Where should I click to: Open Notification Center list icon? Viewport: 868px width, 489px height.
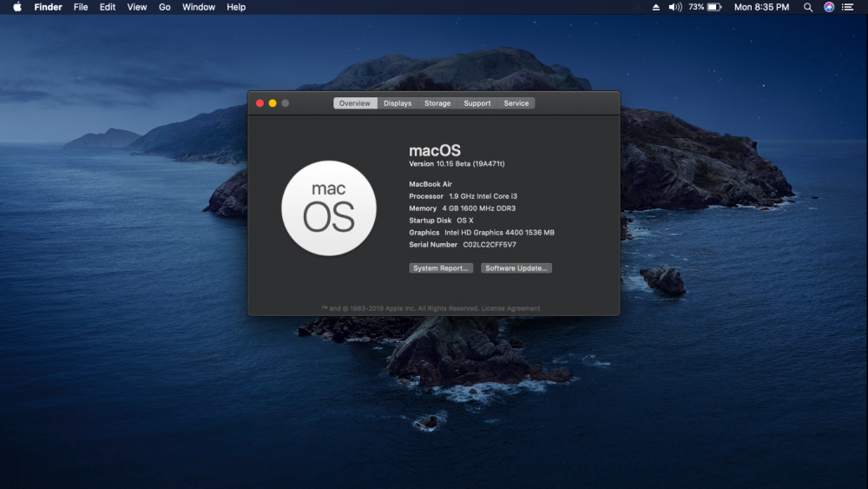847,7
